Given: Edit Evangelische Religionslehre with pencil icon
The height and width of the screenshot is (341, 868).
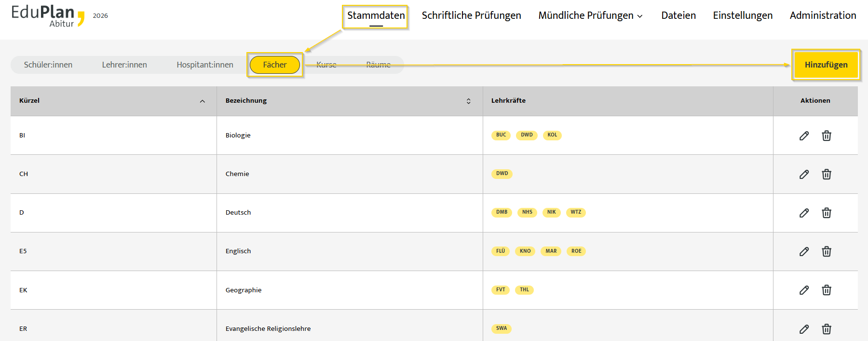Looking at the screenshot, I should tap(804, 329).
